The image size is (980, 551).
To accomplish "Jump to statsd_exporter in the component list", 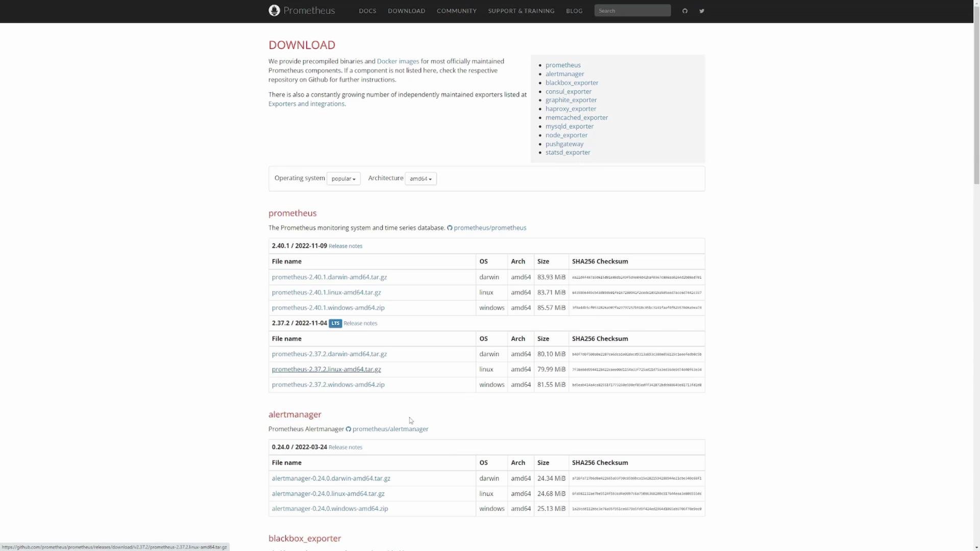I will point(568,153).
